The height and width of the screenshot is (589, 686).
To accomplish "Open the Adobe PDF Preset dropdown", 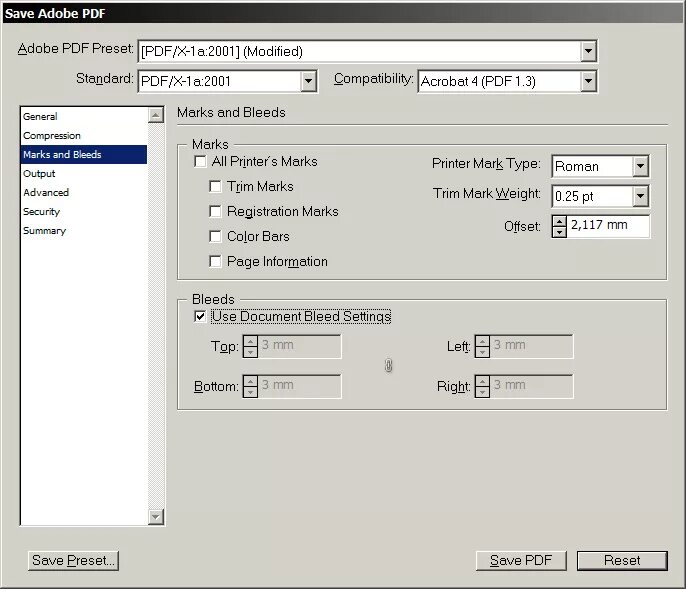I will [588, 51].
